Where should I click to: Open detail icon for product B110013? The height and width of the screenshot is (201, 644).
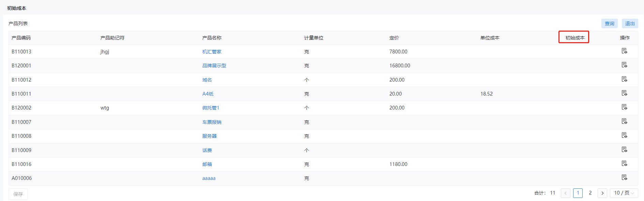(624, 51)
